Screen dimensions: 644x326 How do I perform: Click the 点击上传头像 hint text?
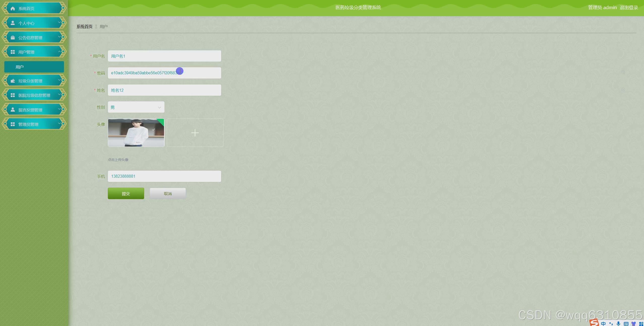click(x=118, y=160)
